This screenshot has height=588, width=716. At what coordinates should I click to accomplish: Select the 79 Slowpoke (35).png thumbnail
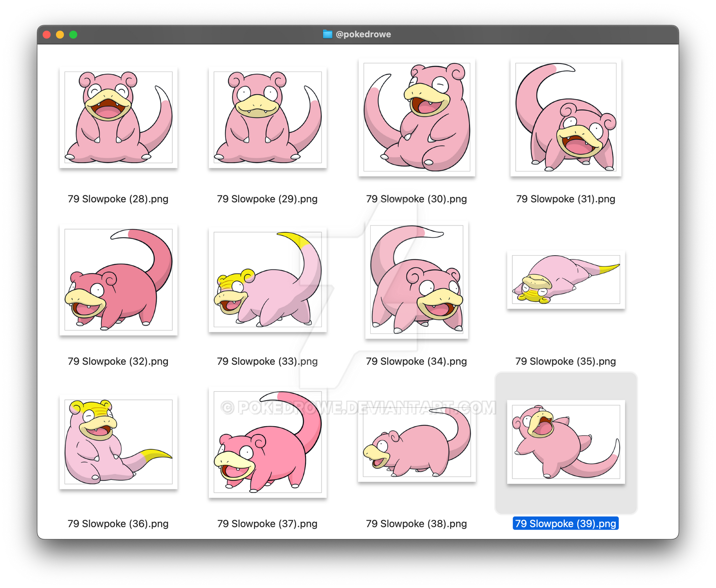[566, 279]
